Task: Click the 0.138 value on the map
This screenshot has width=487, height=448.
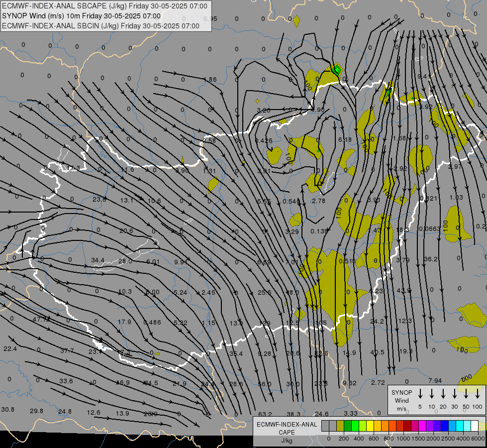Action: tap(319, 231)
